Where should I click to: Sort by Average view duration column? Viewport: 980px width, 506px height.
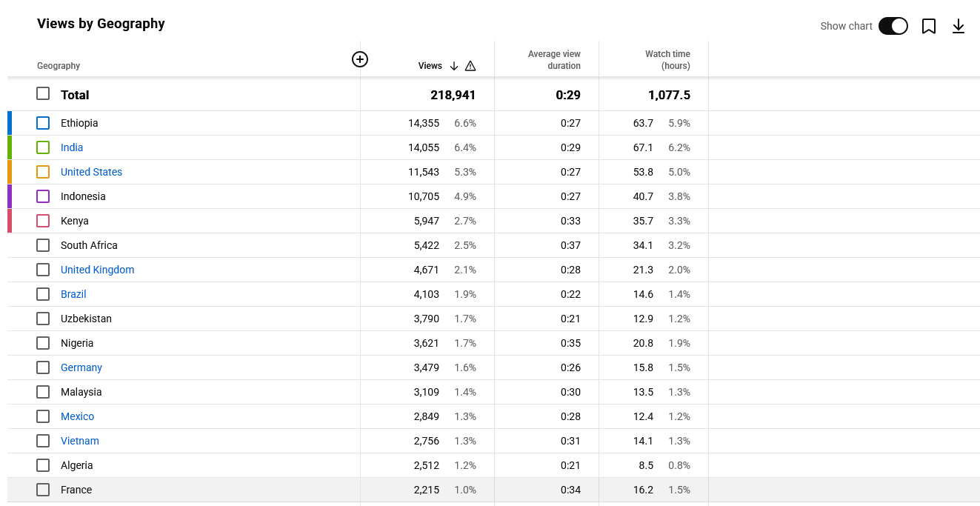pyautogui.click(x=554, y=60)
